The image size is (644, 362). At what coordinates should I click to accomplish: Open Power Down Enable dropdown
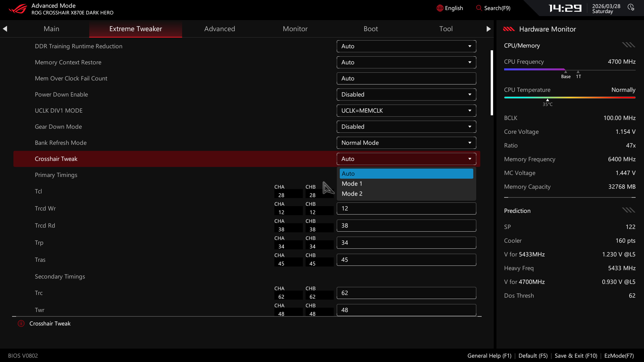406,95
